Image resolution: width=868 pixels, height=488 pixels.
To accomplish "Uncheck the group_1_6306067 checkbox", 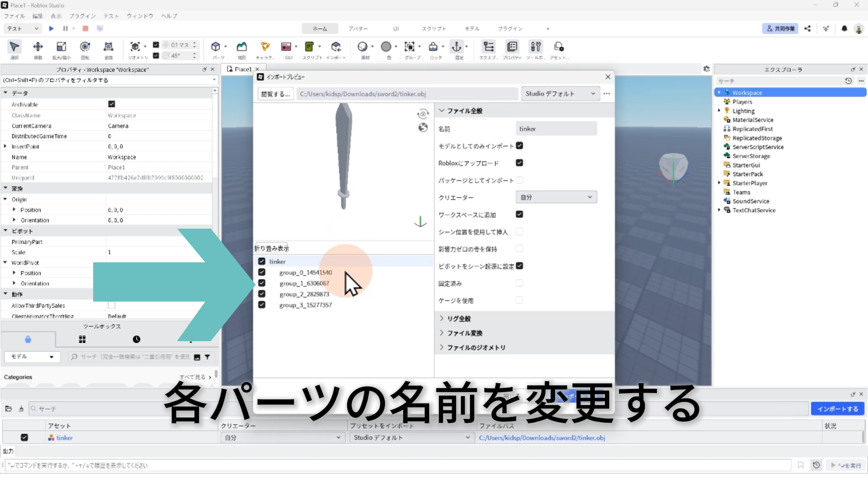I will click(x=262, y=283).
